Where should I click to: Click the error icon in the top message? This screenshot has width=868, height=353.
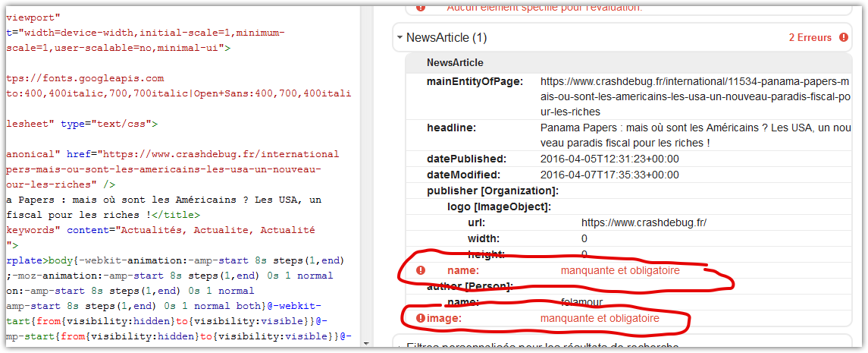pos(421,7)
